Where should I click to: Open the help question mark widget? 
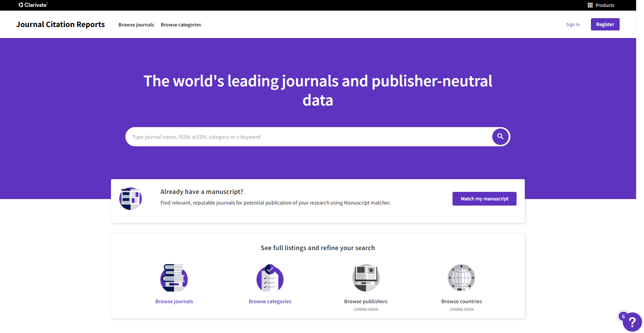632,322
